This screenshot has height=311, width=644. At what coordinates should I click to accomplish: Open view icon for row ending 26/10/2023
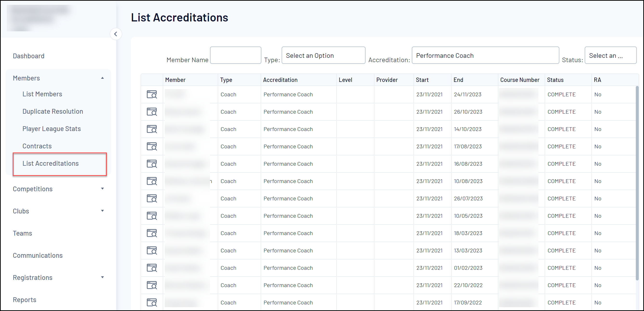151,112
